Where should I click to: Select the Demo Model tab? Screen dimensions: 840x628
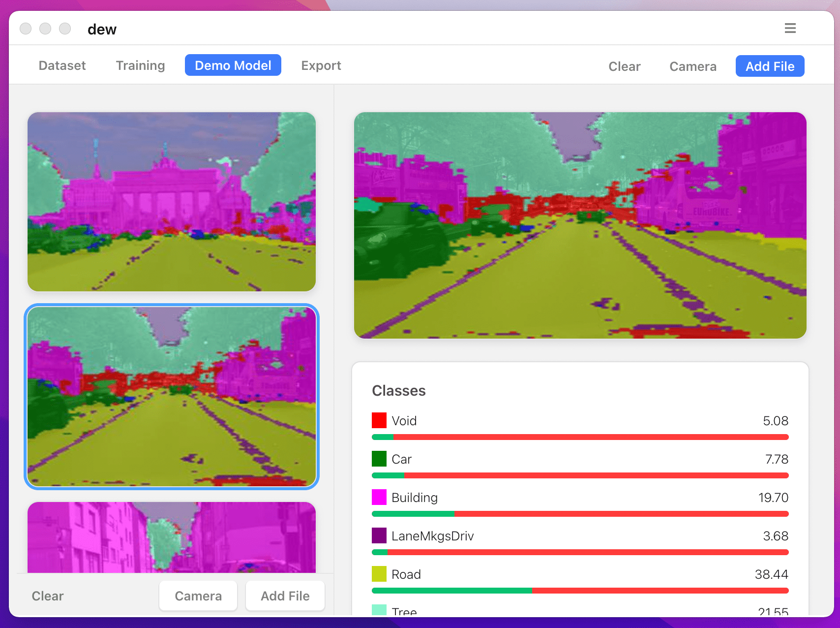[x=233, y=65]
